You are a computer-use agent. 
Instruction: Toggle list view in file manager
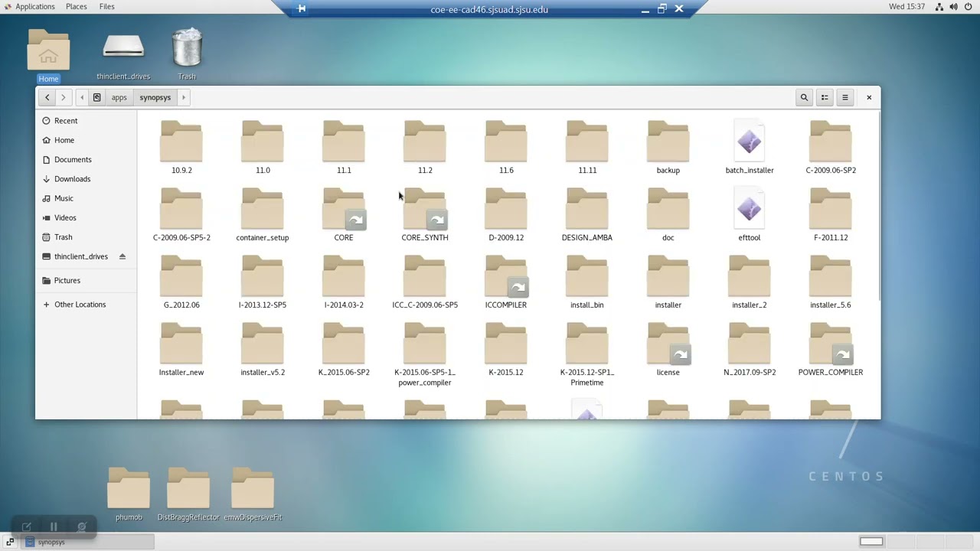(x=825, y=97)
